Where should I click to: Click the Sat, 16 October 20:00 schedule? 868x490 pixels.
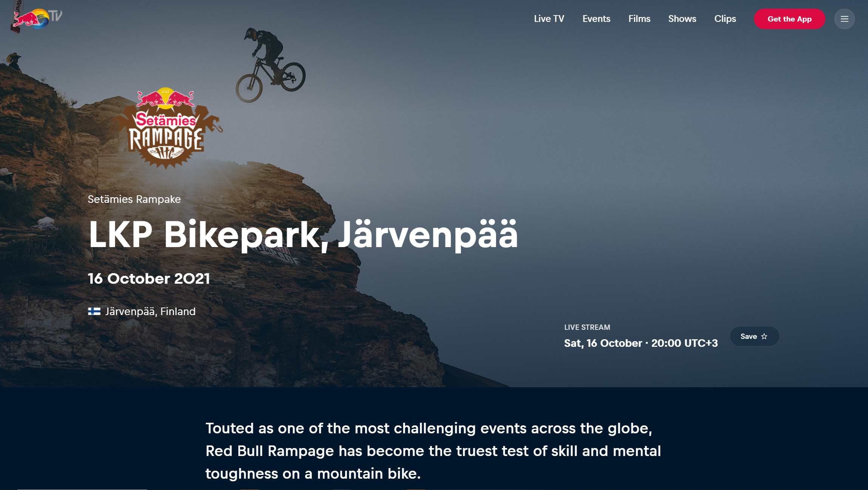click(641, 343)
